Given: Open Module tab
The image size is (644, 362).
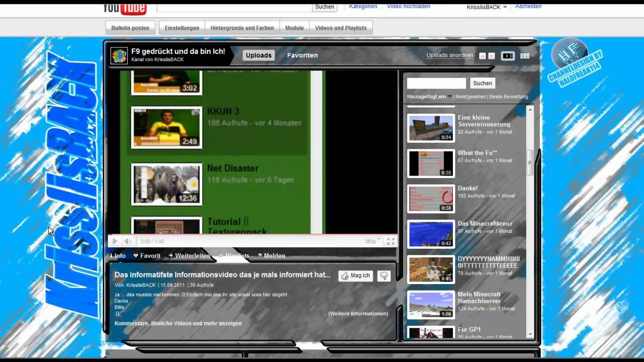Looking at the screenshot, I should (x=294, y=28).
